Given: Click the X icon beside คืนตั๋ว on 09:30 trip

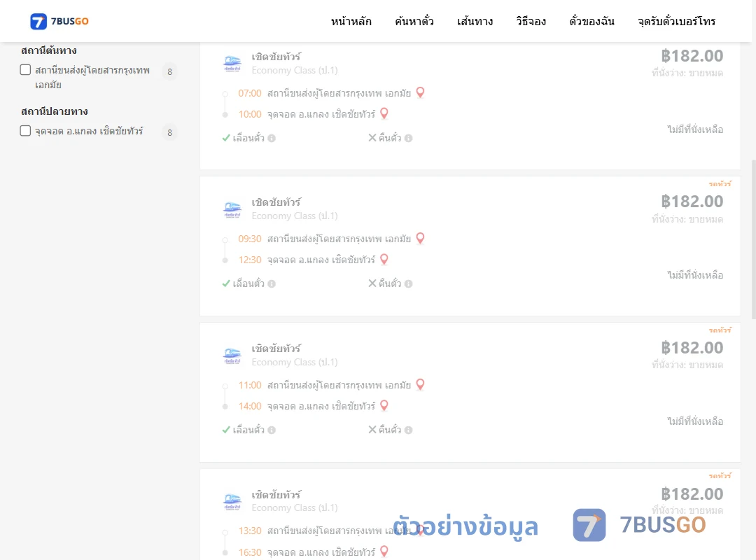Looking at the screenshot, I should coord(372,283).
